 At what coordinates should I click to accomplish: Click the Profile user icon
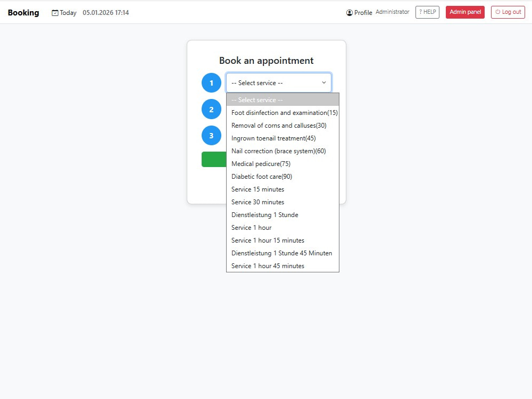point(349,13)
